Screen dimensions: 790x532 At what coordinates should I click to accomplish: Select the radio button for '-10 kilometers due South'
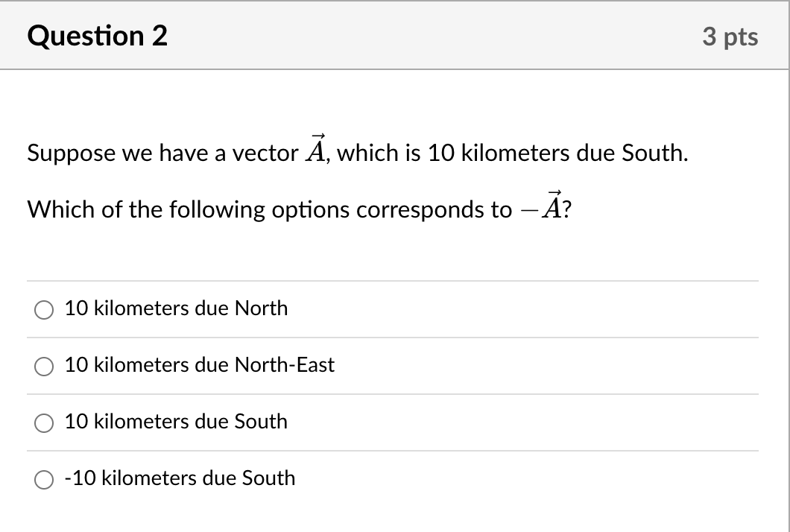[45, 479]
